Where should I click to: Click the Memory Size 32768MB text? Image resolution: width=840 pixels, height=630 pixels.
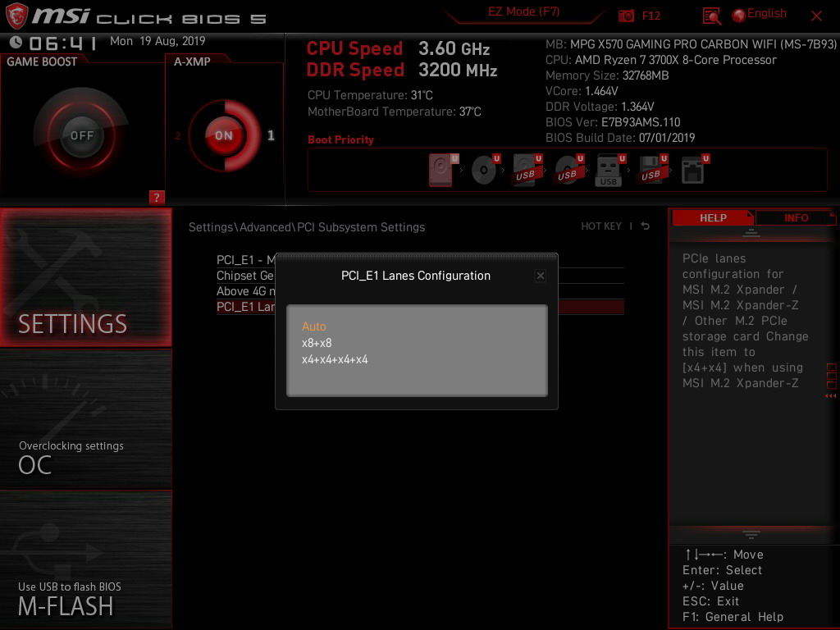(607, 75)
